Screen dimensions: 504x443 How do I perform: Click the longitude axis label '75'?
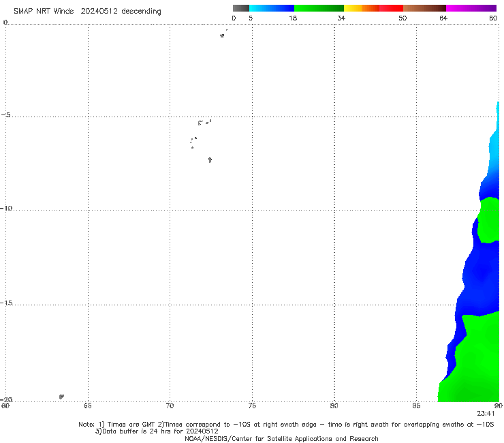(252, 406)
